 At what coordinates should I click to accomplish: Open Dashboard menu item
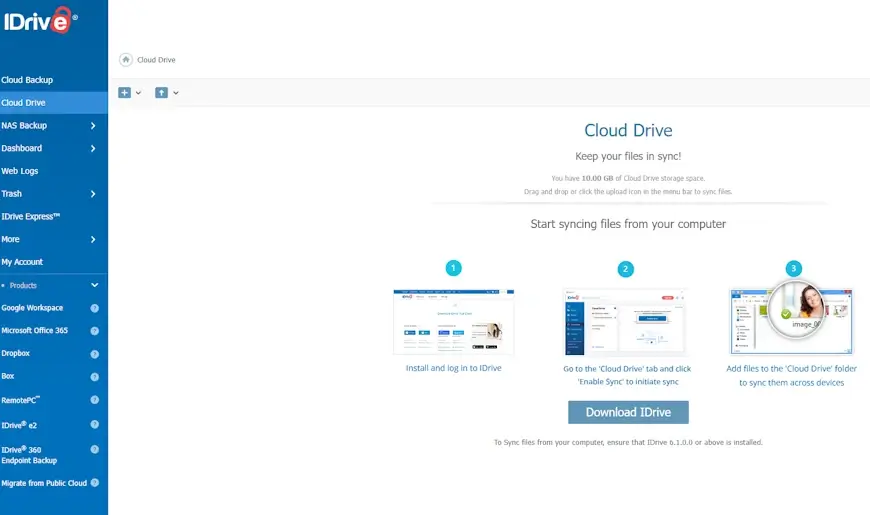click(22, 148)
